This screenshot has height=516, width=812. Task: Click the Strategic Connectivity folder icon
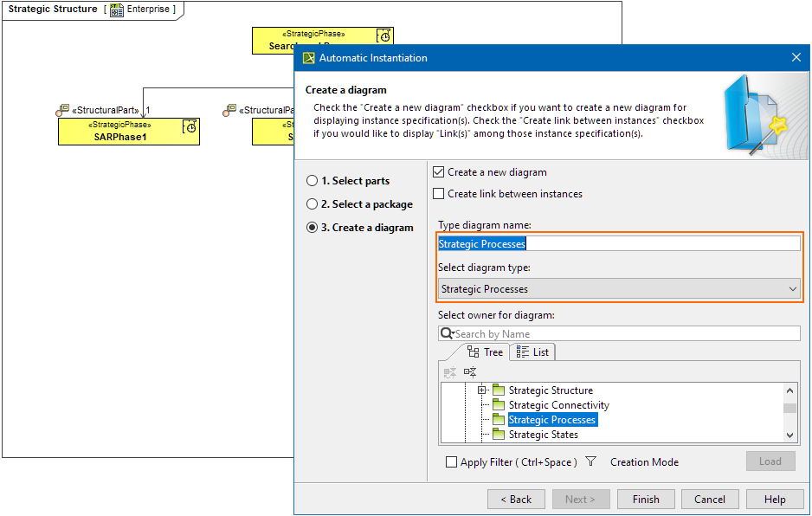pos(499,405)
